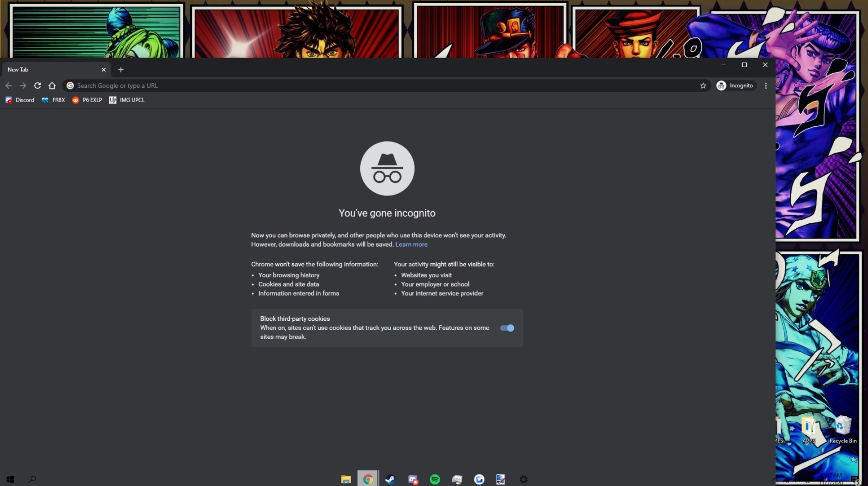Viewport: 868px width, 486px height.
Task: Open the home page via Home icon
Action: pos(52,86)
